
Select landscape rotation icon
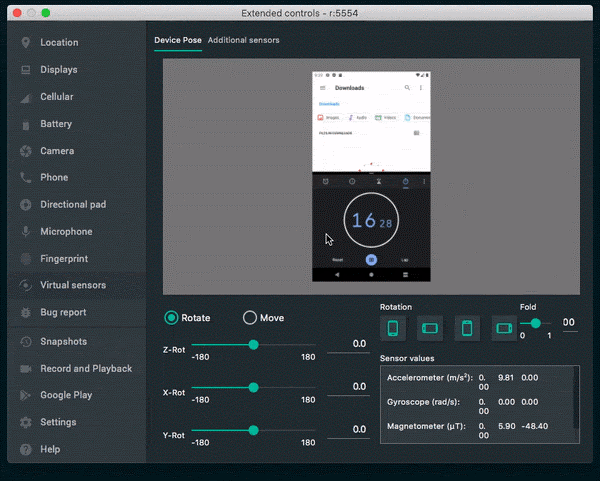pyautogui.click(x=430, y=328)
